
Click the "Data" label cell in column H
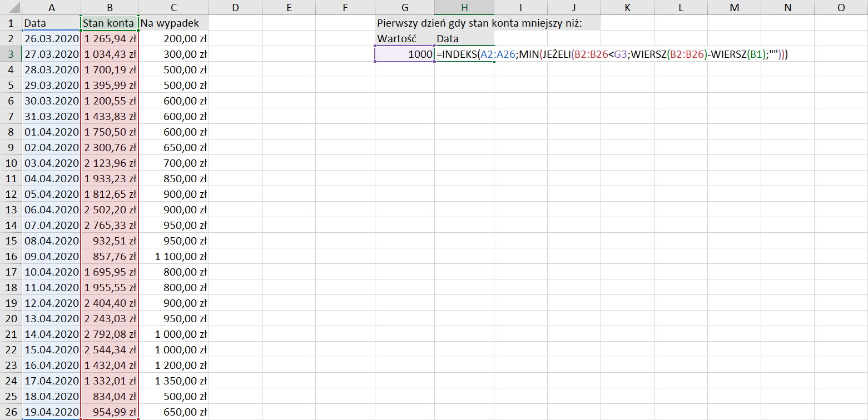(x=464, y=39)
